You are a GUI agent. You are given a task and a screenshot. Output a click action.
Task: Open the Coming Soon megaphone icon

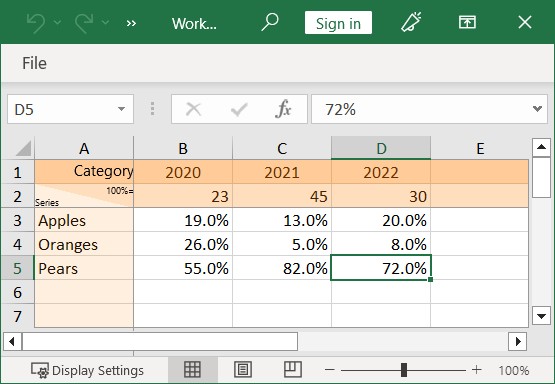(411, 22)
